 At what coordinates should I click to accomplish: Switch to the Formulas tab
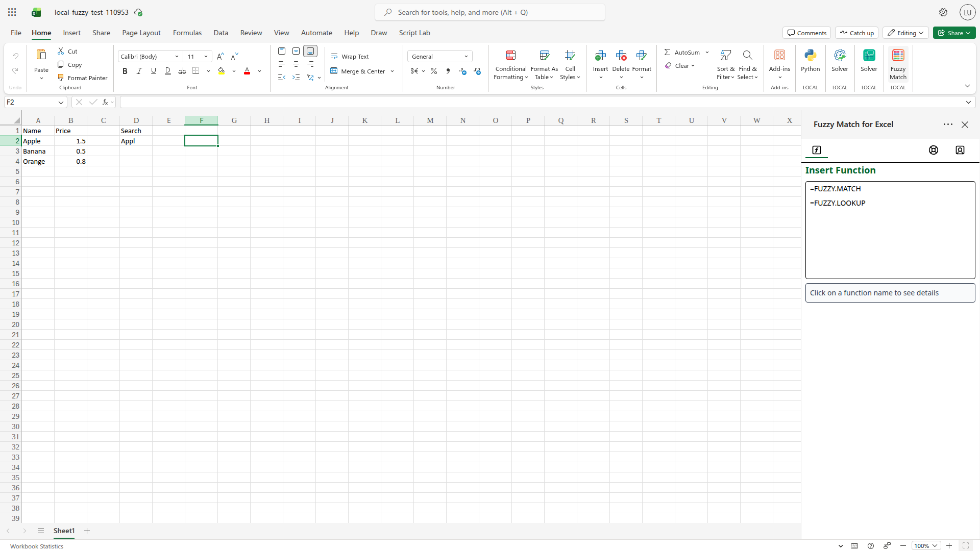click(187, 33)
